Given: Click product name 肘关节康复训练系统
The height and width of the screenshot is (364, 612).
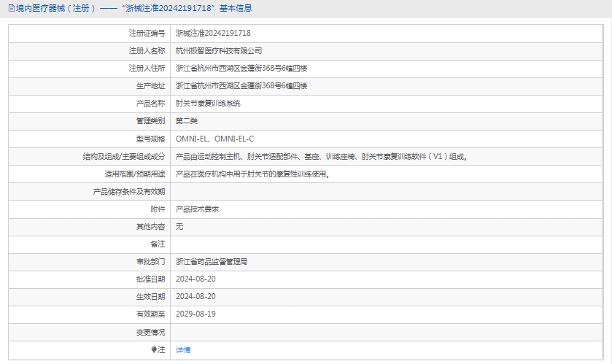Looking at the screenshot, I should [208, 104].
